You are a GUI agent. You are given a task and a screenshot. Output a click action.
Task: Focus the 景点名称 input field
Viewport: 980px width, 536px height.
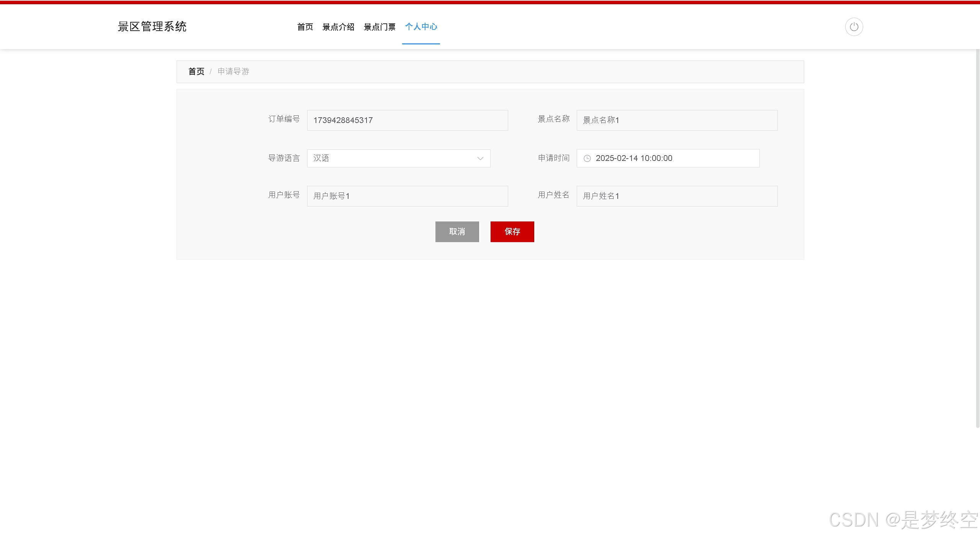[x=677, y=120]
